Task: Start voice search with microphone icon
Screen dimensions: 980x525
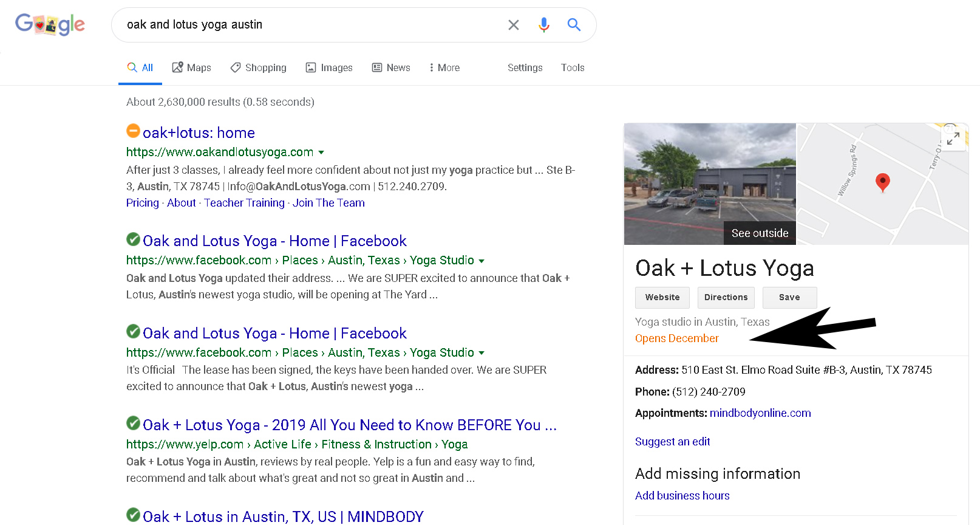Action: tap(544, 25)
